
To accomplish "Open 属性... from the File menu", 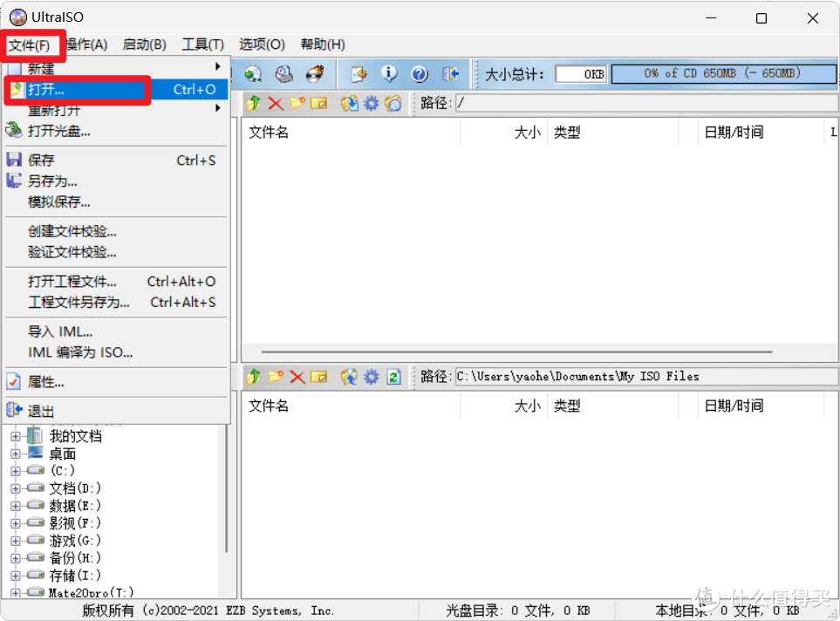I will click(x=116, y=382).
